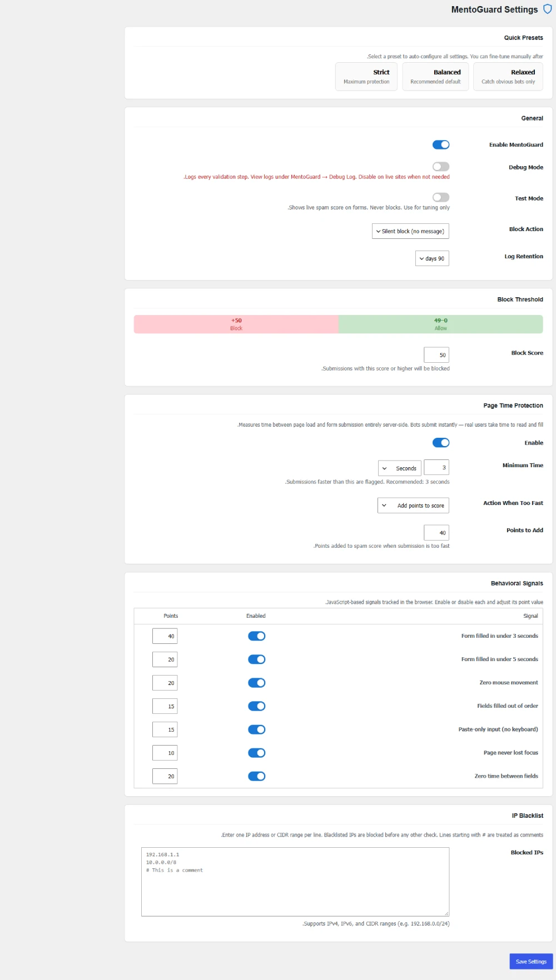Focus the Minimum Time number field

(x=436, y=468)
